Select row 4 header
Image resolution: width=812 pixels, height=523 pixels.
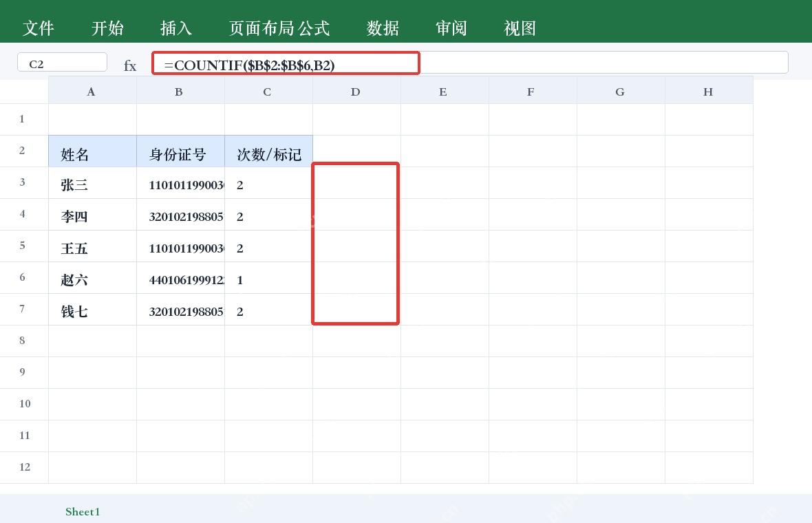click(24, 214)
